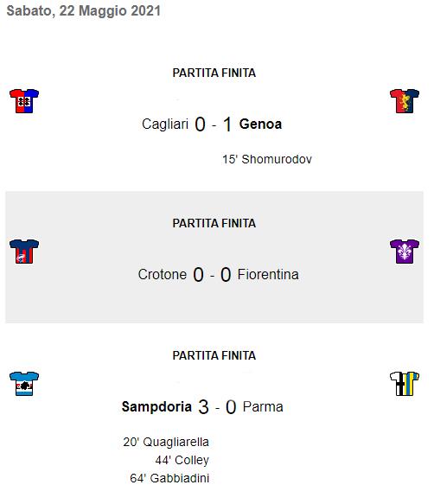The height and width of the screenshot is (504, 434).
Task: Click the Genoa jersey icon
Action: click(405, 101)
